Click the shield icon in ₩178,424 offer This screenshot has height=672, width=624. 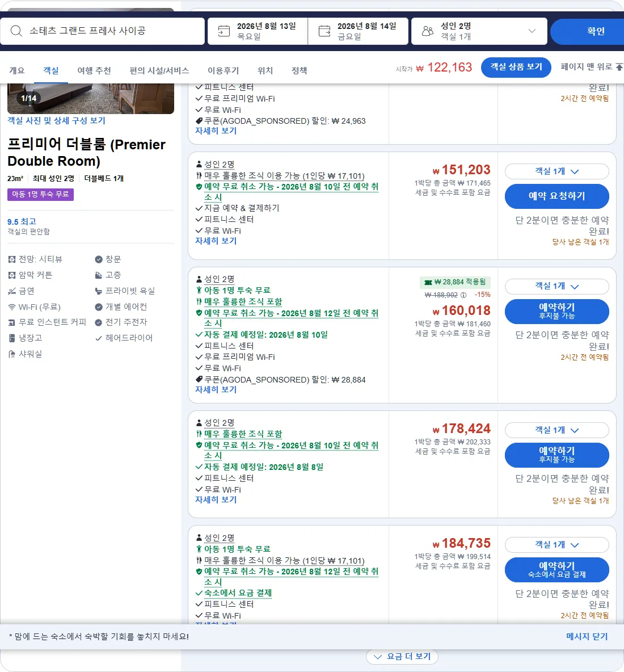(x=199, y=445)
